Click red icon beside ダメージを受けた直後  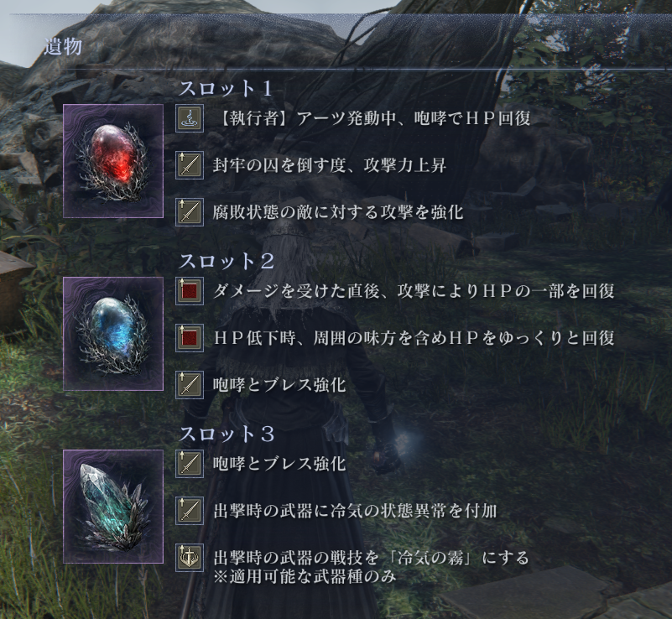coord(190,291)
